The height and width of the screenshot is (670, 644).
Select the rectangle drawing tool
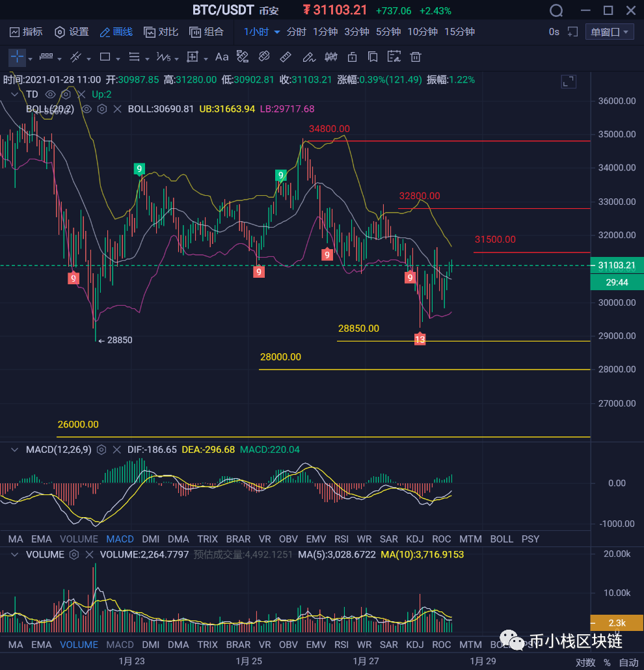[x=104, y=57]
